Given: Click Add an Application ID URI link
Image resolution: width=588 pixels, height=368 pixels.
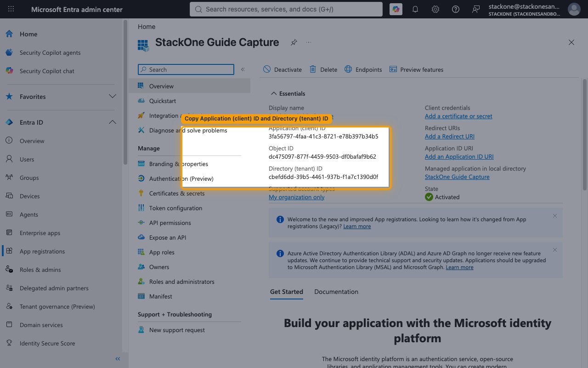Looking at the screenshot, I should (459, 156).
